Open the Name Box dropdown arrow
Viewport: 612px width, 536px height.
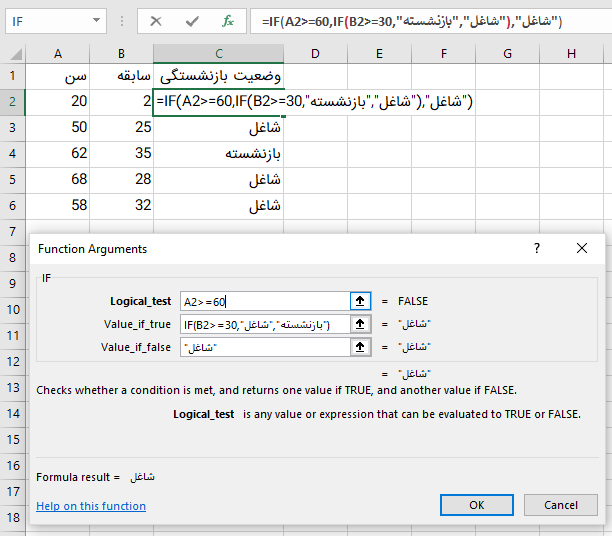tap(95, 20)
